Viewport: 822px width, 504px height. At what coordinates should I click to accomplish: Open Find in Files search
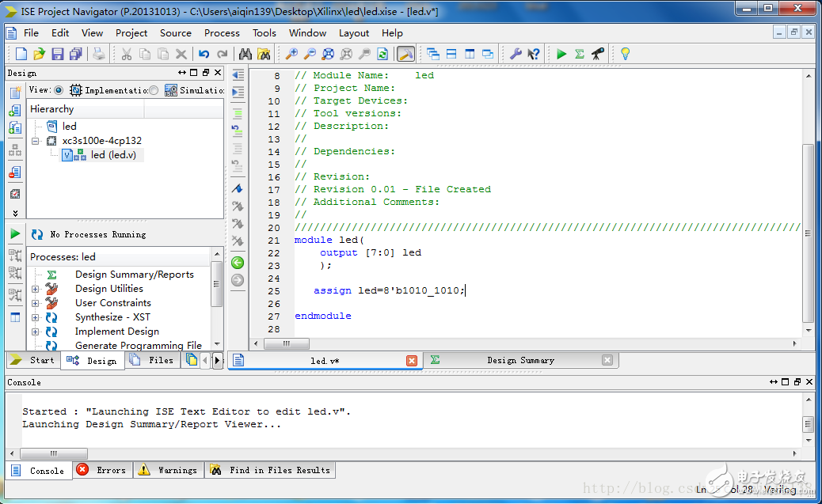[264, 53]
